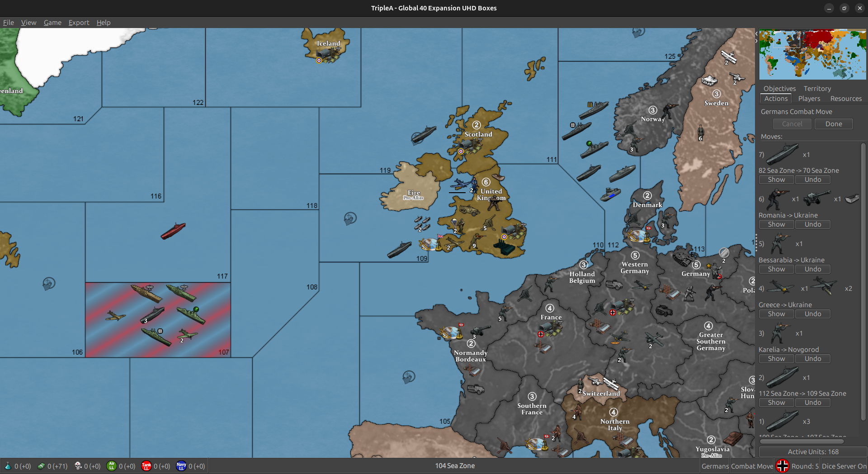Switch to the Territory tab
The width and height of the screenshot is (868, 474).
(x=817, y=89)
